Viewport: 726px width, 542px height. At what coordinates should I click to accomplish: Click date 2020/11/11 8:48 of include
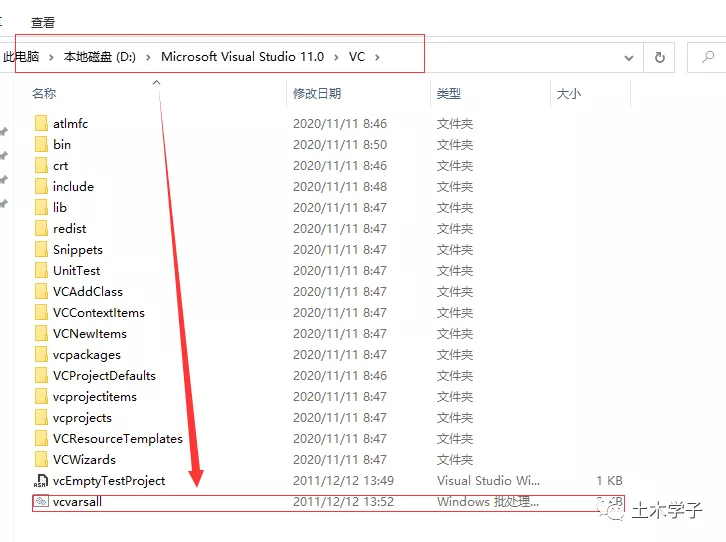point(339,187)
